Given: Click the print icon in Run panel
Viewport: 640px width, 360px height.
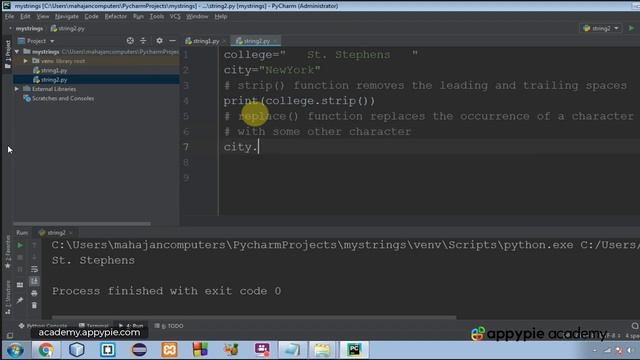Looking at the screenshot, I should (x=34, y=293).
